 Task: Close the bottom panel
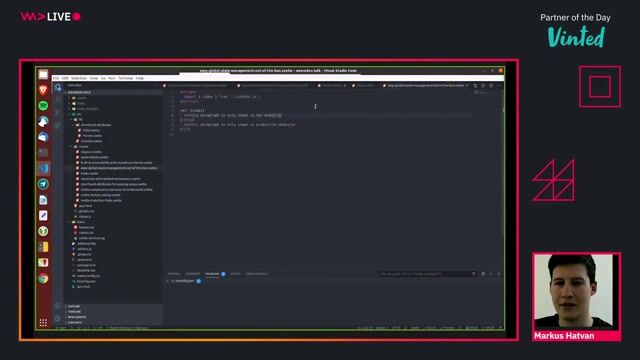click(498, 274)
